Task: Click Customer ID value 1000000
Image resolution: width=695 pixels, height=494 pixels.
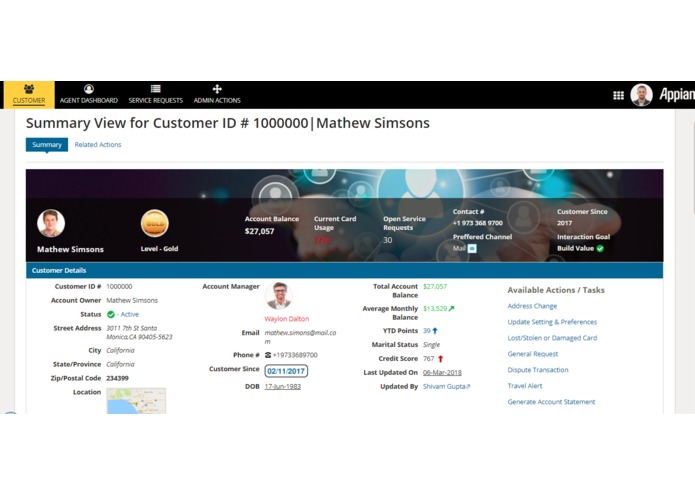Action: [x=119, y=287]
